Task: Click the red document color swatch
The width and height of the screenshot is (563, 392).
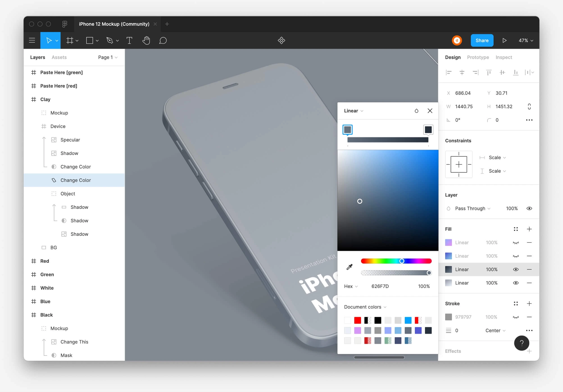Action: tap(358, 320)
